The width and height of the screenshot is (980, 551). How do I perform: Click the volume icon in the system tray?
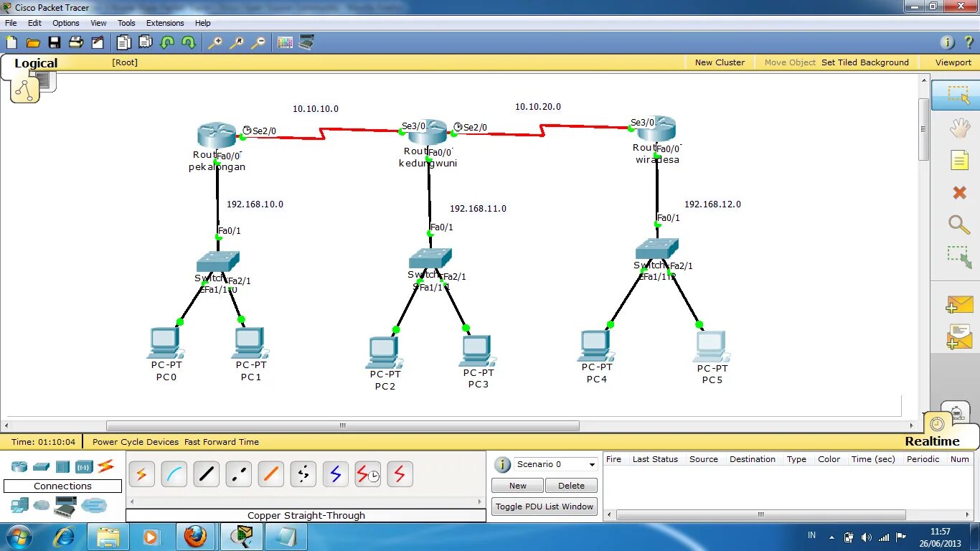pyautogui.click(x=867, y=537)
